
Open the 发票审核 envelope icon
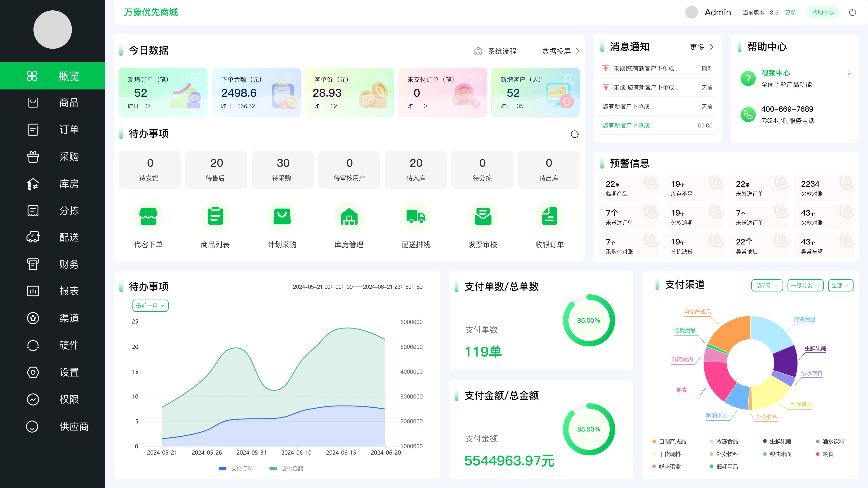[x=483, y=216]
